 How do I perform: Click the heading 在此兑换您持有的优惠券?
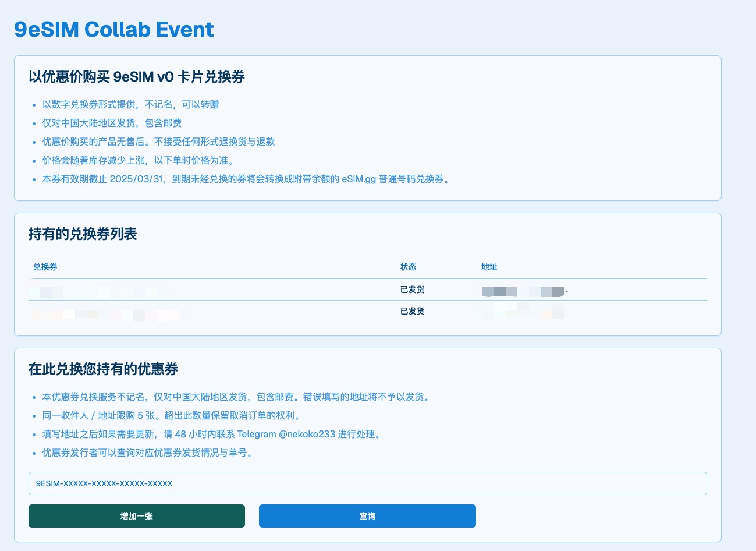pos(103,369)
